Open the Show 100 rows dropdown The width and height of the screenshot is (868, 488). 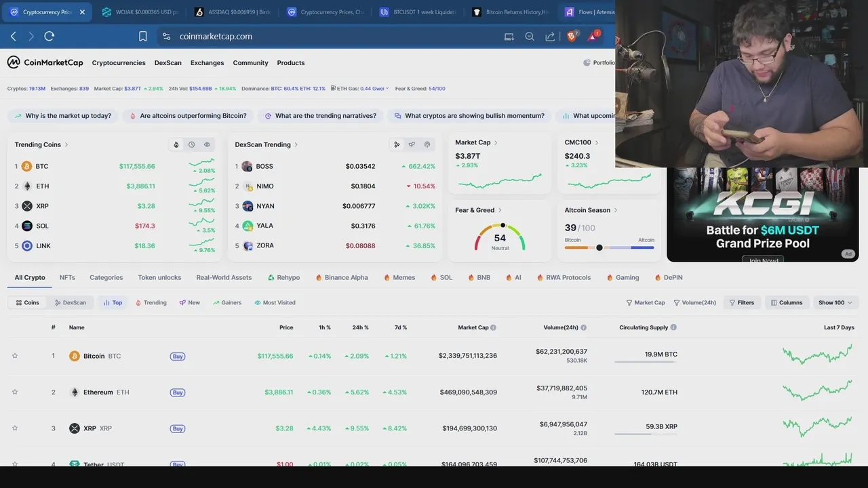point(835,303)
